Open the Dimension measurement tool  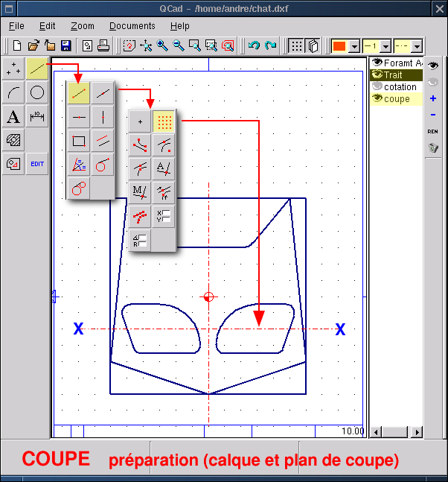click(x=37, y=116)
